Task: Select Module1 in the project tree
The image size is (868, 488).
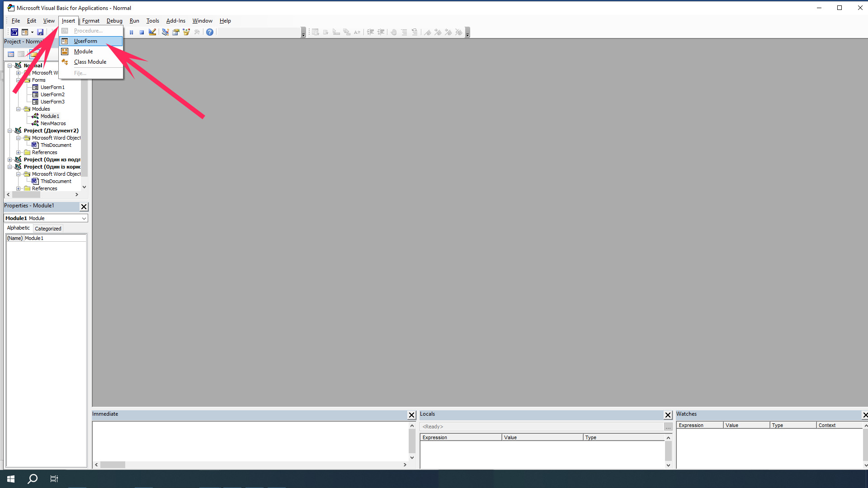Action: pyautogui.click(x=50, y=116)
